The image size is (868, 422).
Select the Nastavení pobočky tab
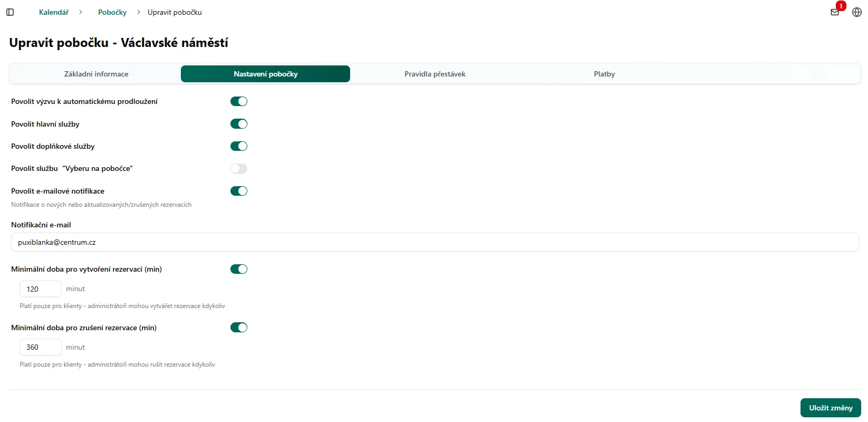(265, 74)
